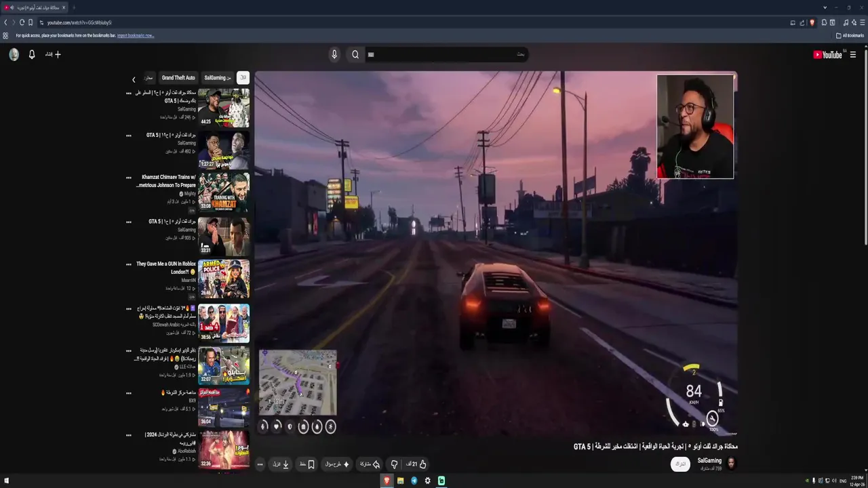Open browser main menu
This screenshot has width=868, height=488.
pyautogui.click(x=863, y=22)
